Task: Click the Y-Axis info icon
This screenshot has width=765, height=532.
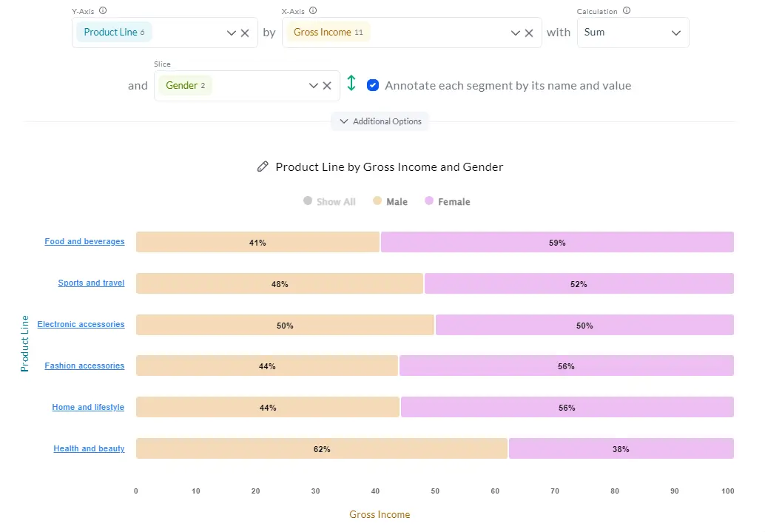Action: coord(102,10)
